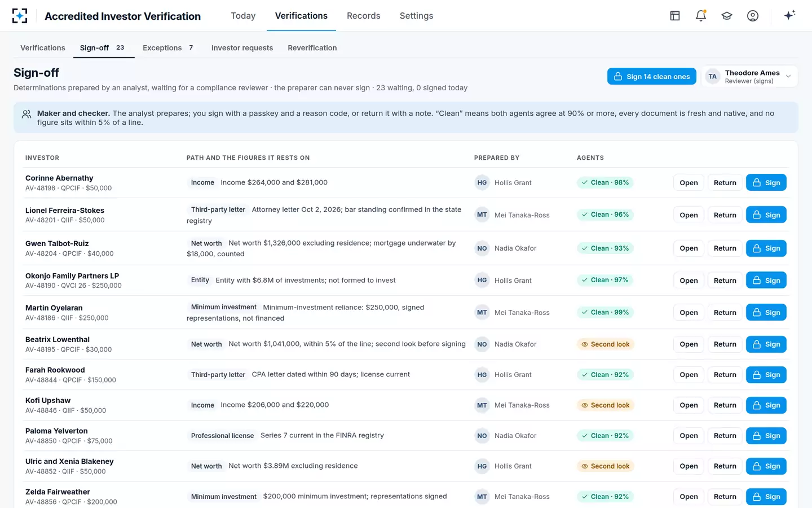Click Sign 14 clean ones button

pos(652,77)
